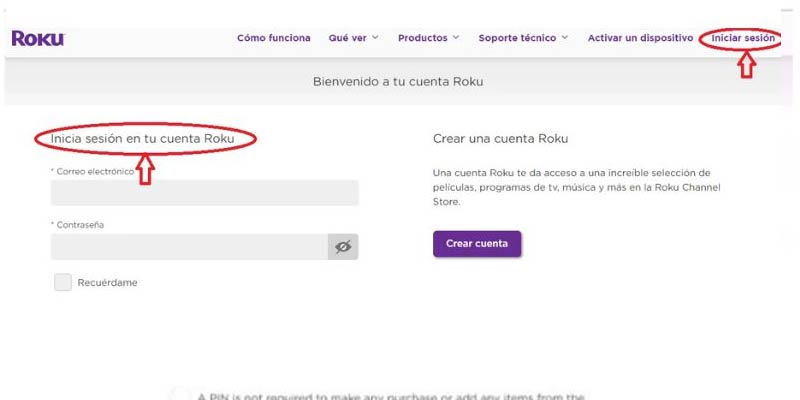Click the Crear cuenta button
Image resolution: width=800 pixels, height=400 pixels.
(477, 244)
